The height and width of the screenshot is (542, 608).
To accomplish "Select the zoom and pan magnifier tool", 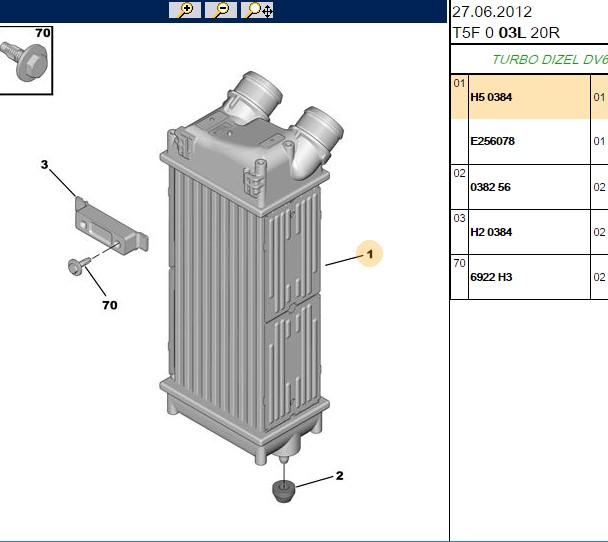I will pos(257,10).
